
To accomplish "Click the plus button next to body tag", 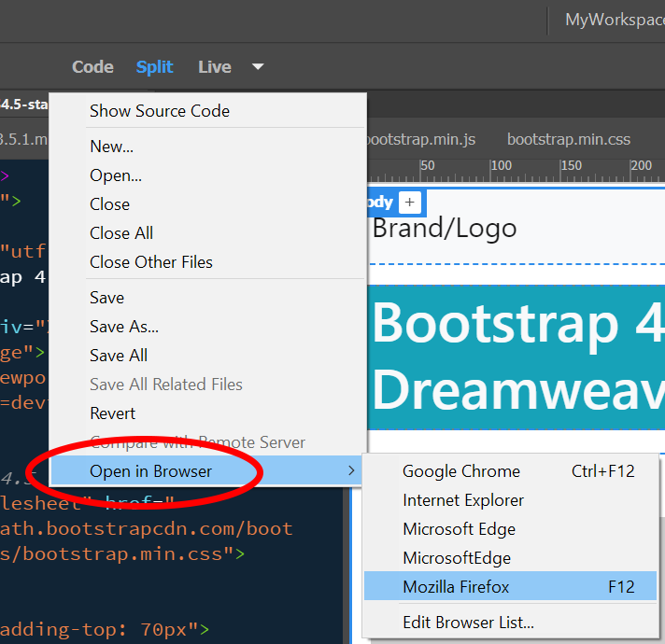I will click(409, 203).
